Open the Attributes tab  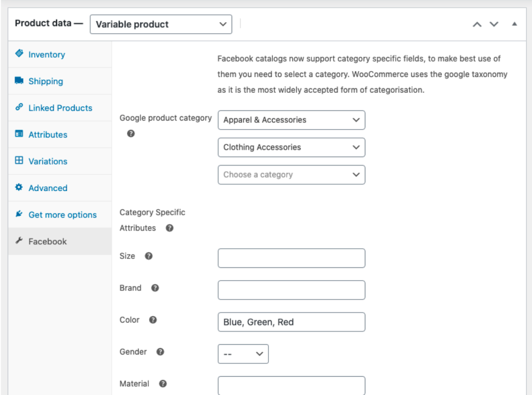coord(48,135)
